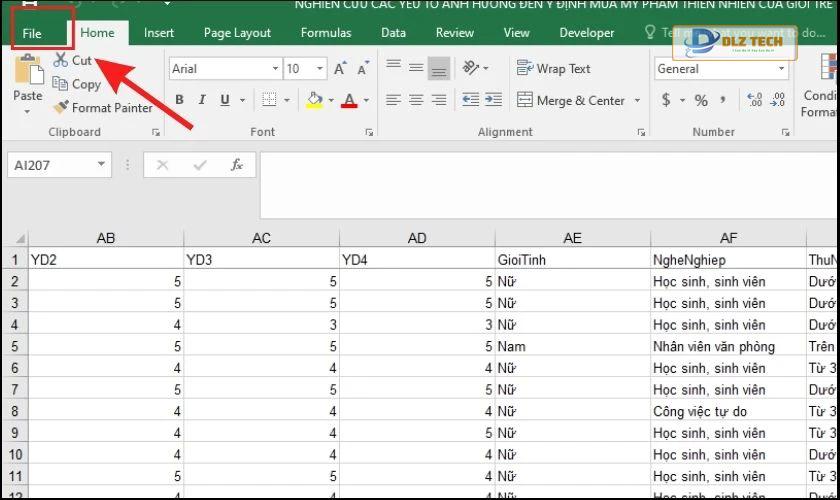Expand the Borders options arrow
The width and height of the screenshot is (840, 500).
pyautogui.click(x=287, y=100)
